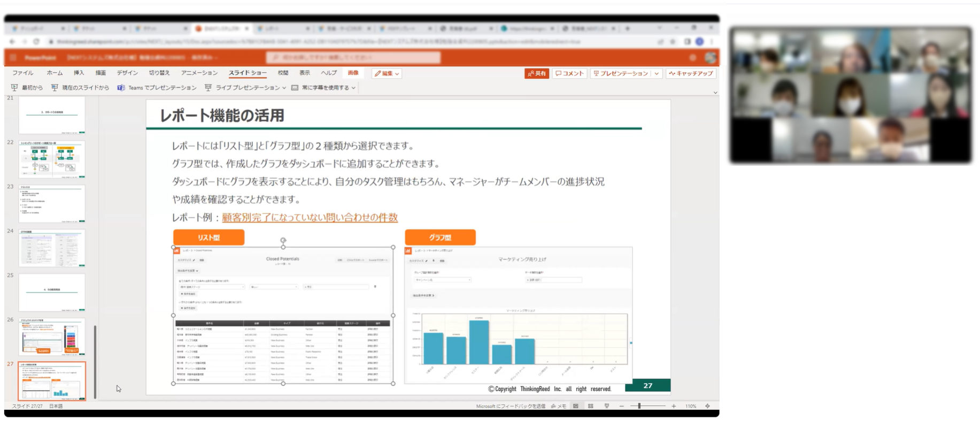Click the slide title レポート機能の活用

click(x=222, y=116)
